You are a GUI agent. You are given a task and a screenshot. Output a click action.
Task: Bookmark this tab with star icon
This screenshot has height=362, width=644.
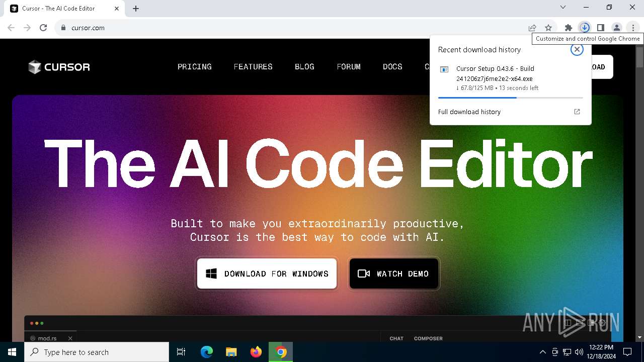click(548, 28)
